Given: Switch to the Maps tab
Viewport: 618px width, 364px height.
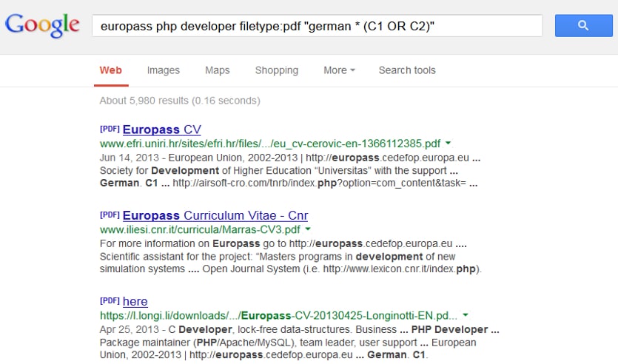Looking at the screenshot, I should click(217, 70).
